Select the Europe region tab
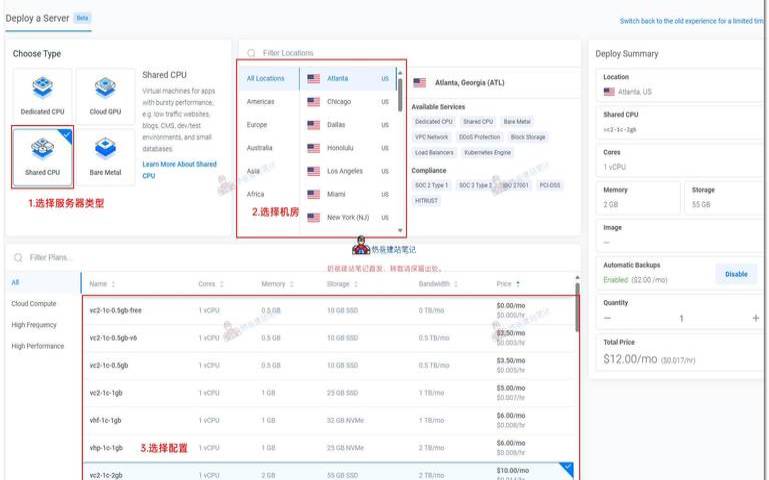Screen dimensions: 769x480 tap(257, 125)
